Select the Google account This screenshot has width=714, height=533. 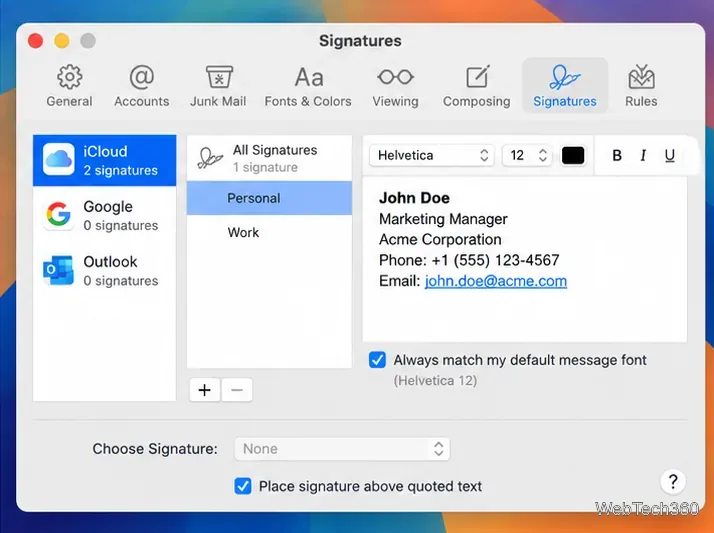tap(105, 215)
